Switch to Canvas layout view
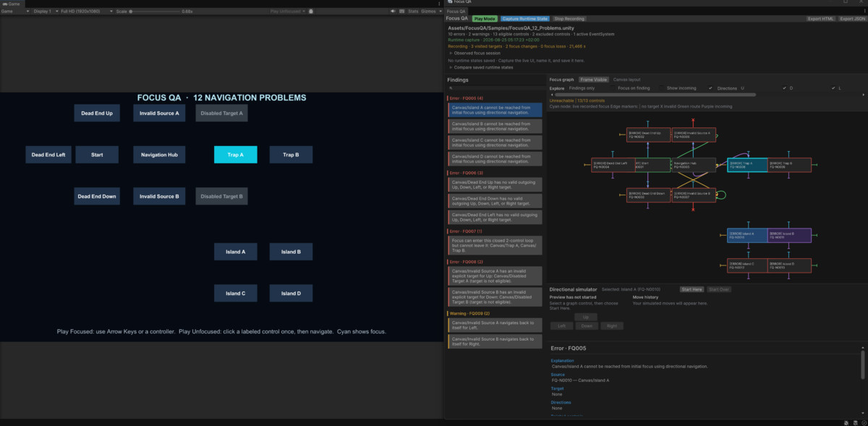 626,80
